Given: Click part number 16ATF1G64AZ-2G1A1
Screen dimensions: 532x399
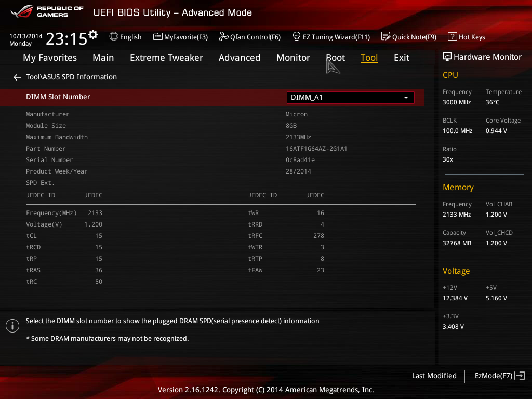Looking at the screenshot, I should click(316, 149).
